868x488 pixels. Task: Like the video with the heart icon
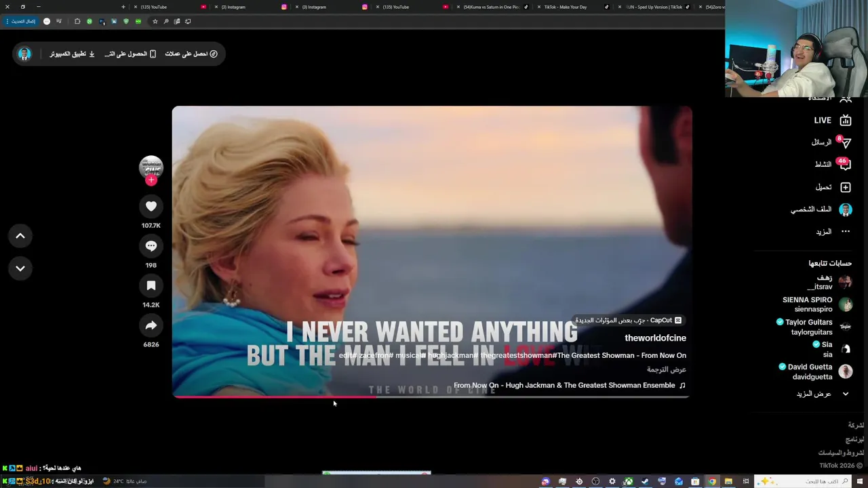151,207
